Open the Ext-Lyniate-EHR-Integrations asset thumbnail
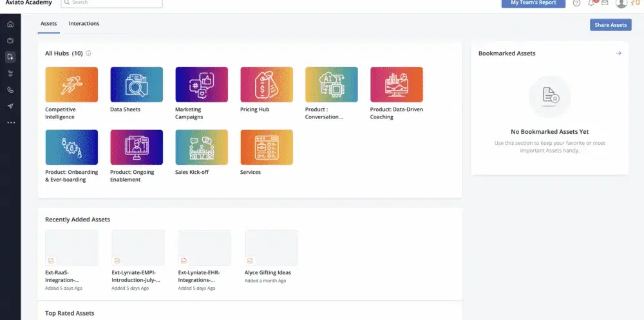 coord(205,248)
